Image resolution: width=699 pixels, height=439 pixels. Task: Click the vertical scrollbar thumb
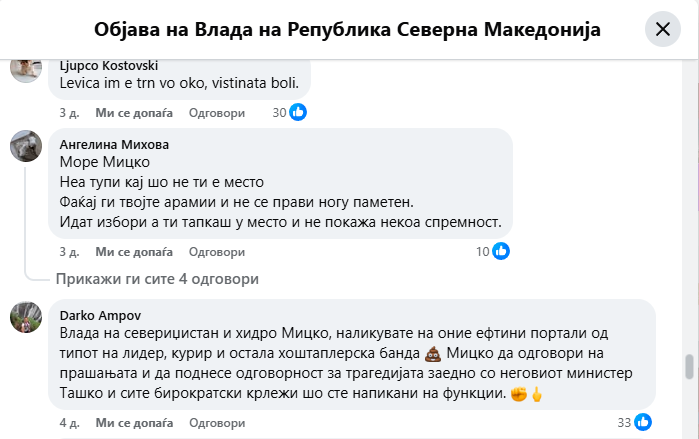click(688, 366)
